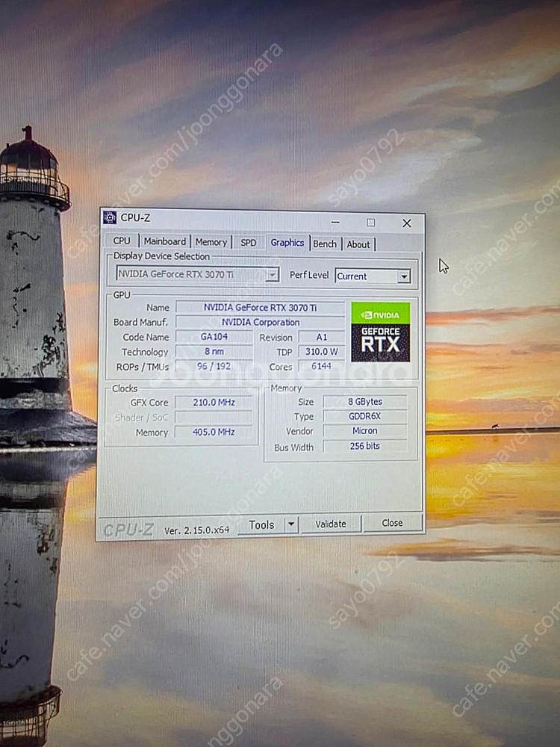Click the 6144 cores value

[x=321, y=366]
